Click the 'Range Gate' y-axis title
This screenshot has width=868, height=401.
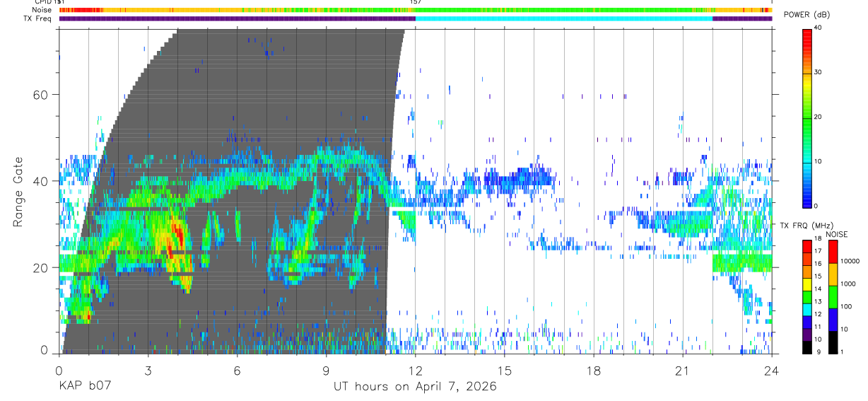pyautogui.click(x=18, y=192)
